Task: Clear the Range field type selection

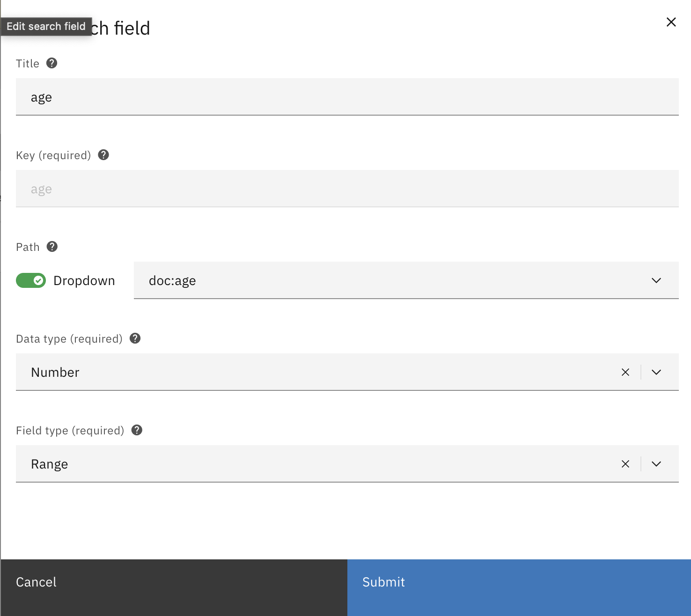Action: point(625,464)
